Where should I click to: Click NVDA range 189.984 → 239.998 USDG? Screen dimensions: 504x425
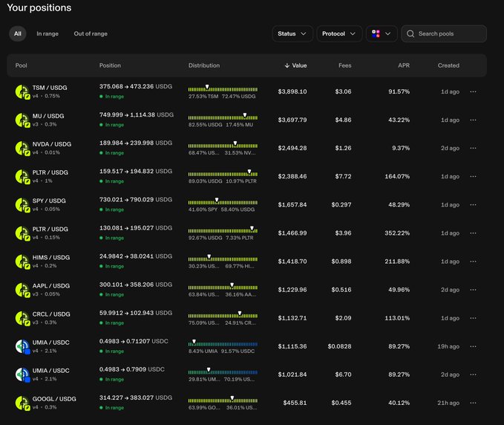pos(136,143)
